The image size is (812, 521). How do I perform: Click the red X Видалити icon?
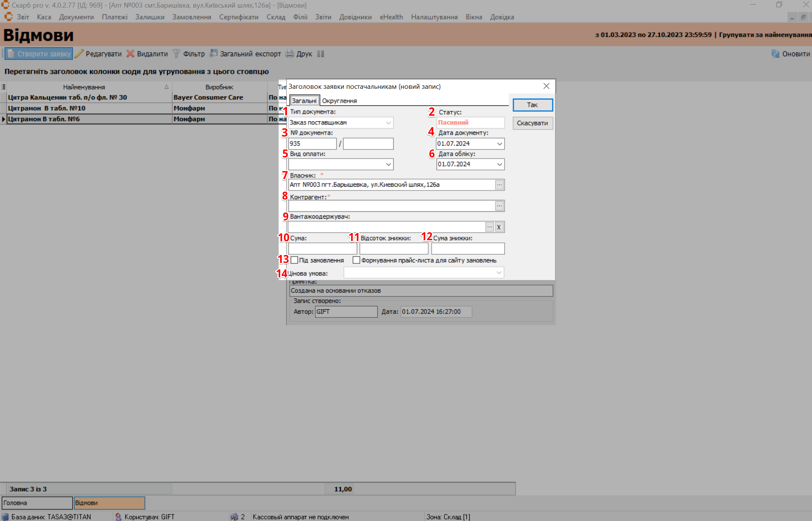(130, 54)
